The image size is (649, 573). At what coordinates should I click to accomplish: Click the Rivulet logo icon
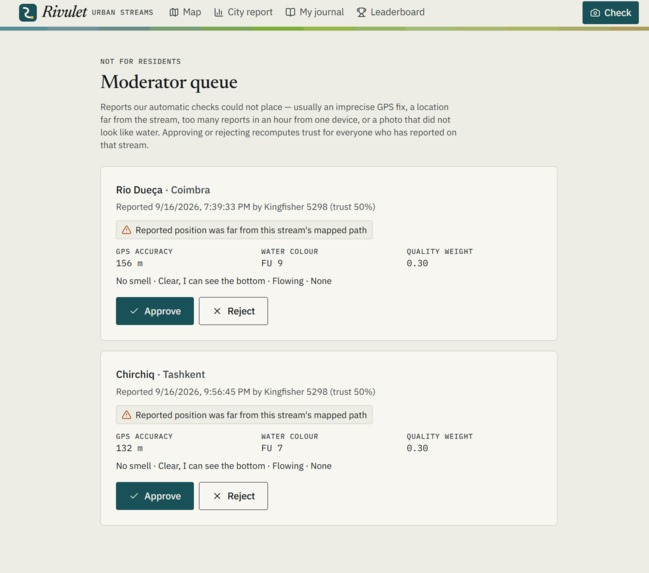pos(28,12)
